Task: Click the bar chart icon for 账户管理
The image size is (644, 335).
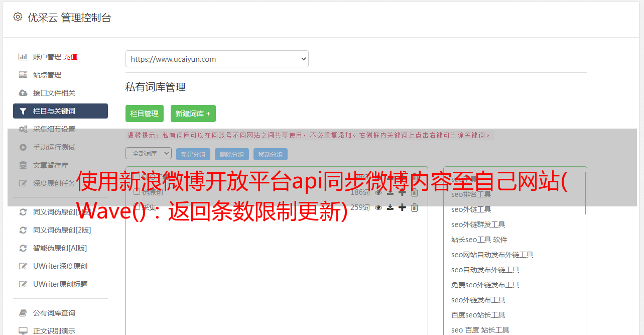Action: (23, 57)
